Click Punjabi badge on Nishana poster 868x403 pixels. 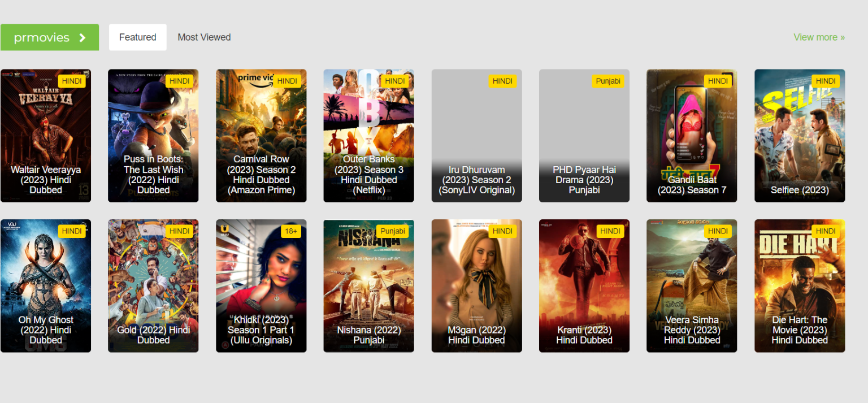point(393,231)
